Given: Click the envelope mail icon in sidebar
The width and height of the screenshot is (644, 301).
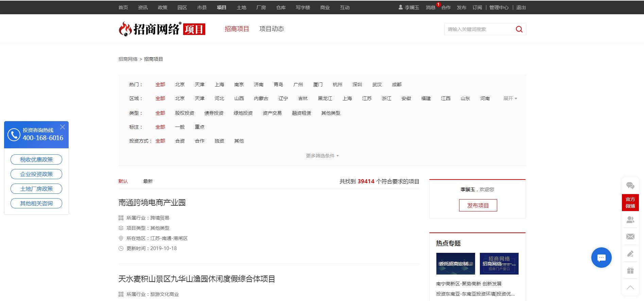Looking at the screenshot, I should (630, 237).
